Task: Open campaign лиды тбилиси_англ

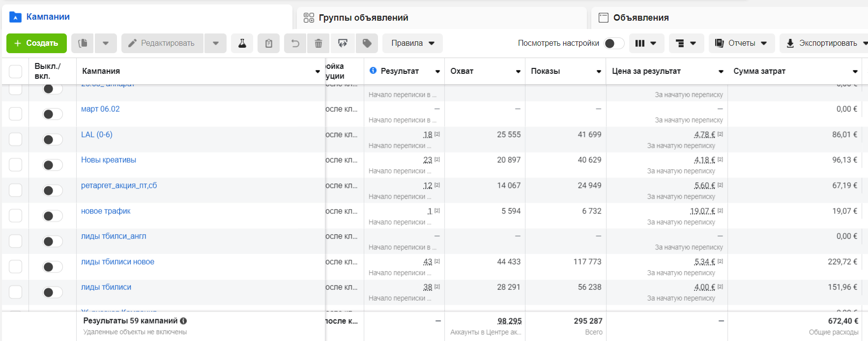Action: pos(114,236)
